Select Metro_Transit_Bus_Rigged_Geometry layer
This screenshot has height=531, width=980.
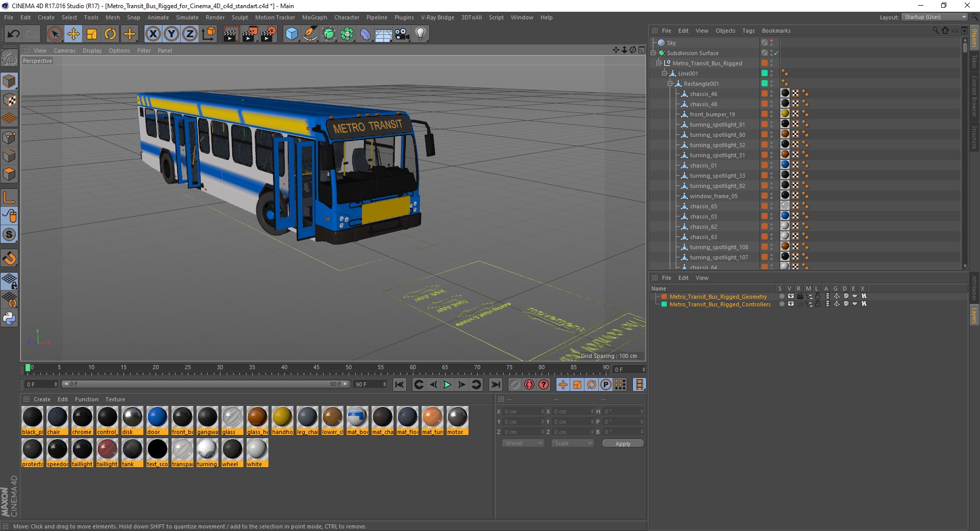pos(718,297)
